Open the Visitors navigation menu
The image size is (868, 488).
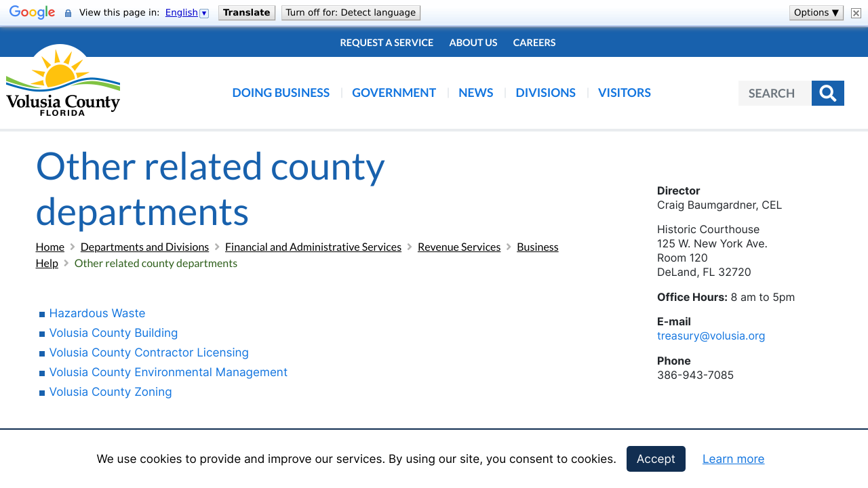(x=625, y=93)
